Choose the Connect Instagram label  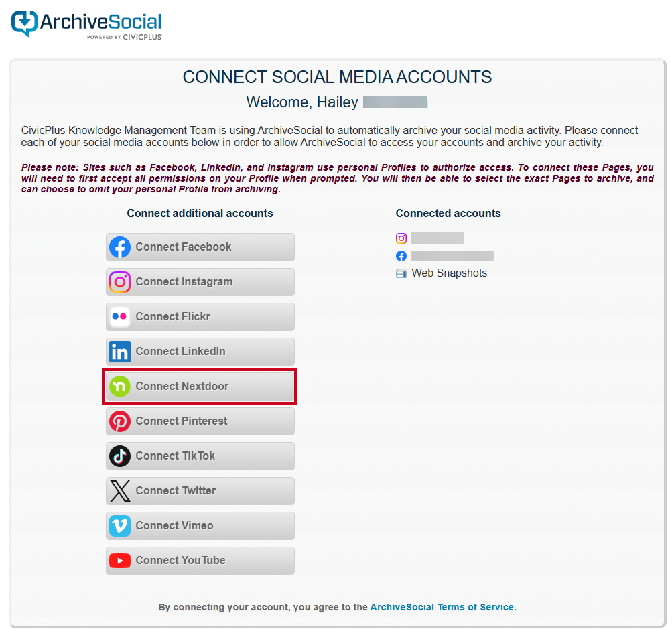[184, 281]
